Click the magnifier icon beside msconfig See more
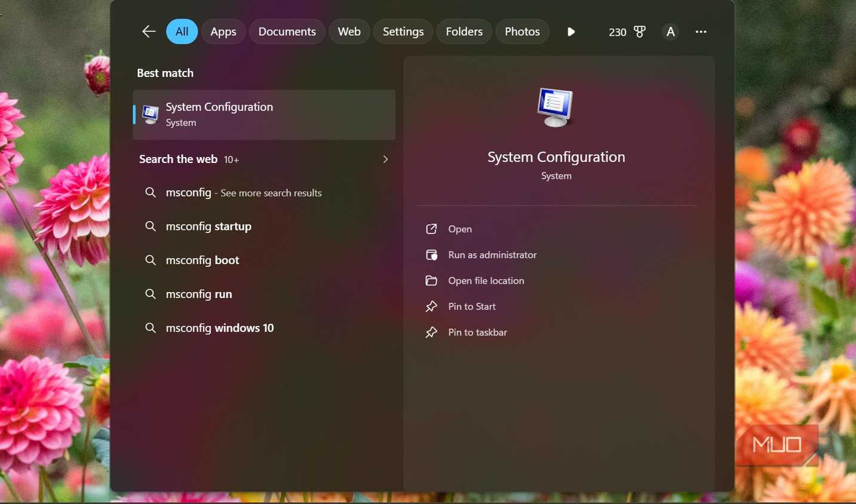This screenshot has height=504, width=856. point(151,192)
